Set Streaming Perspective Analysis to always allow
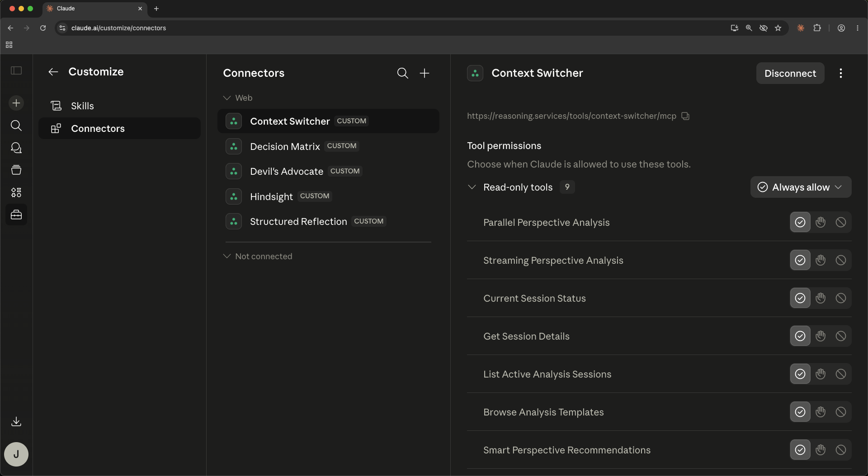This screenshot has width=868, height=476. (x=800, y=260)
